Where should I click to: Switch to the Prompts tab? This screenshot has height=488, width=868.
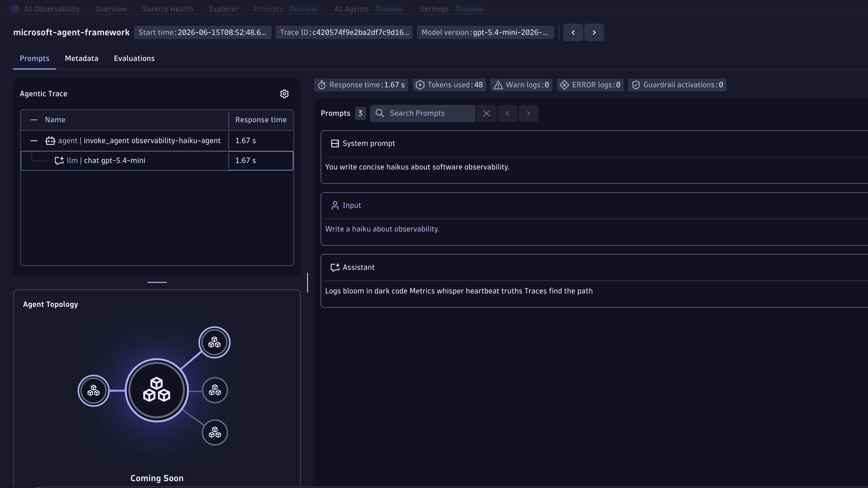pos(35,59)
